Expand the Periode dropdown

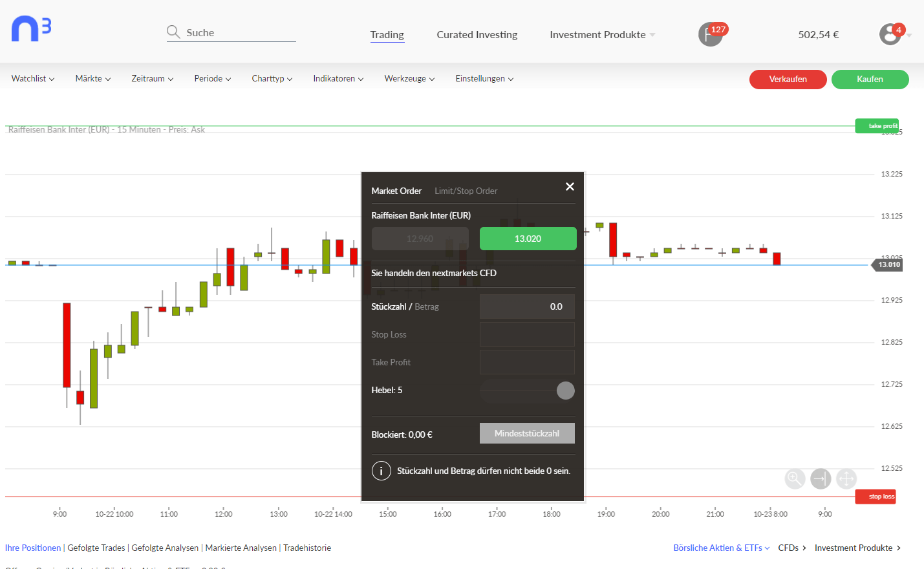(213, 78)
